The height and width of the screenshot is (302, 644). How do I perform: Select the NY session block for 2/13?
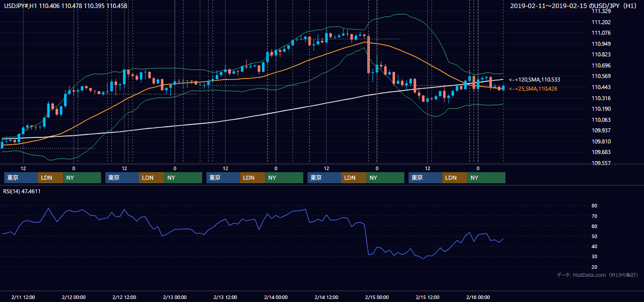tap(284, 178)
